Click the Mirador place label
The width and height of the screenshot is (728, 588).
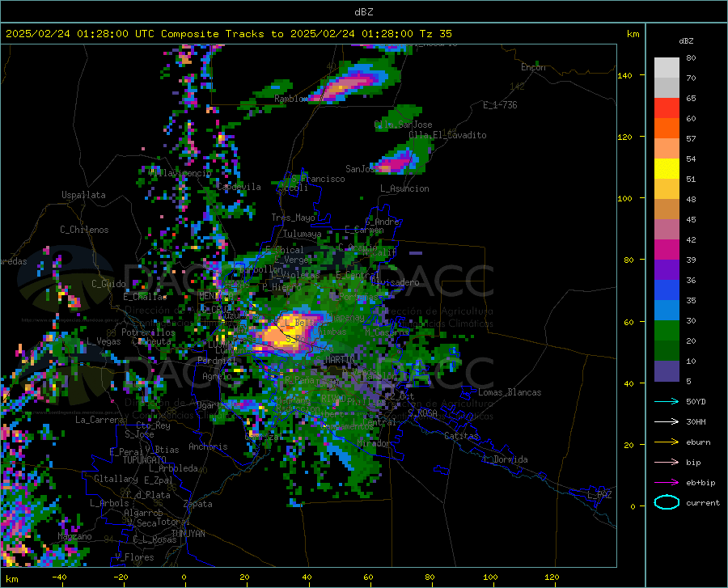click(x=374, y=444)
